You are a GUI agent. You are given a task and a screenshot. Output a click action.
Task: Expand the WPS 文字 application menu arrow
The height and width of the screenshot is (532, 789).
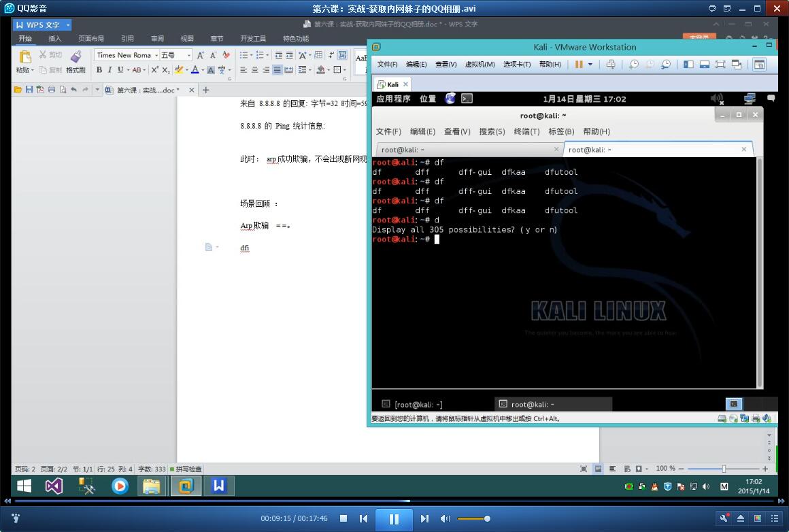click(x=68, y=24)
